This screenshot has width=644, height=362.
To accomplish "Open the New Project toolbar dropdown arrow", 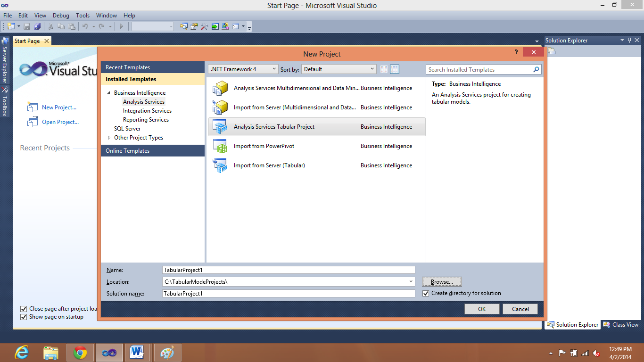I will (x=19, y=26).
